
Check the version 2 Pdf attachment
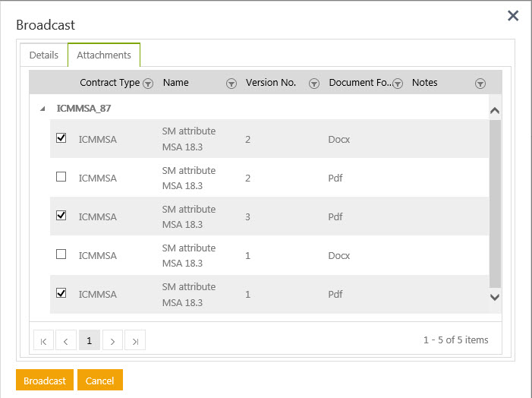pyautogui.click(x=61, y=177)
